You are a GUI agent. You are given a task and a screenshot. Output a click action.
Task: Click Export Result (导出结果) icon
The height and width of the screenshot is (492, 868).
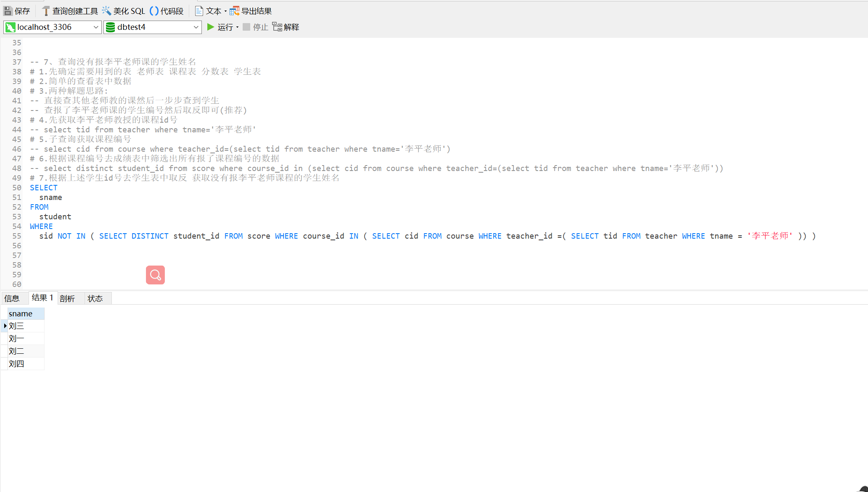pyautogui.click(x=234, y=11)
